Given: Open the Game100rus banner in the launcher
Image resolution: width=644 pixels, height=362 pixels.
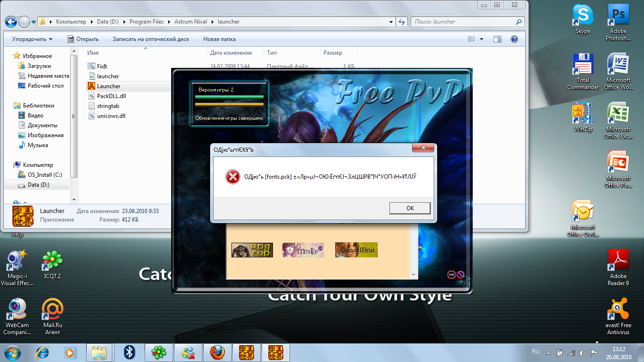Looking at the screenshot, I should tap(356, 250).
